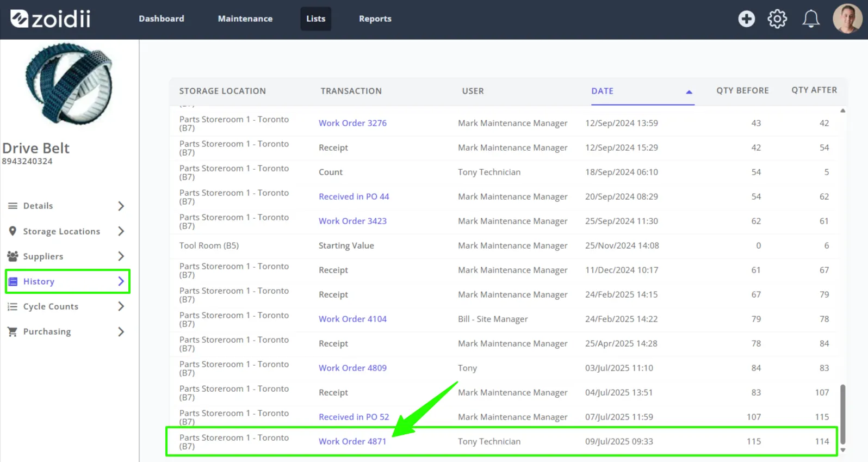The width and height of the screenshot is (868, 462).
Task: Open the Reports menu
Action: [375, 19]
